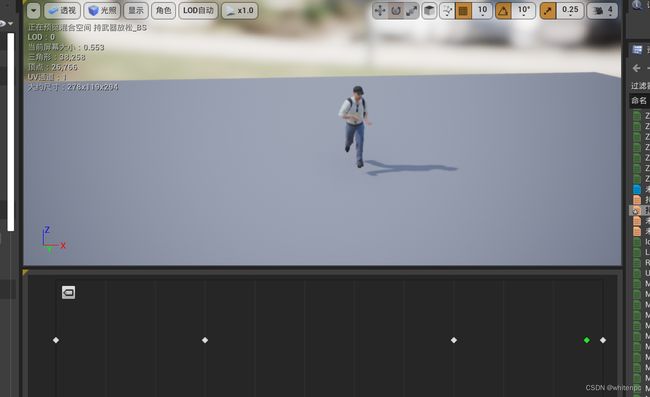Open the LOD自动 menu

pos(198,11)
